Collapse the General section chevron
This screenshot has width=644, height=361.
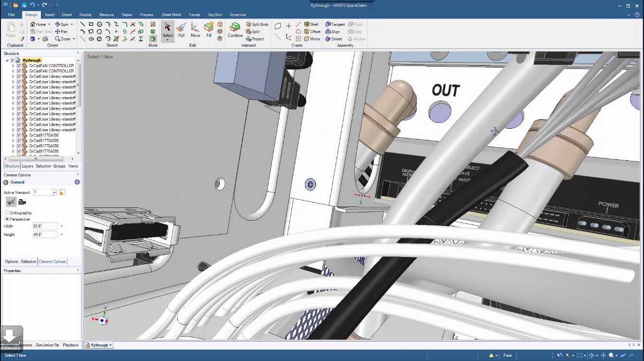[x=77, y=182]
